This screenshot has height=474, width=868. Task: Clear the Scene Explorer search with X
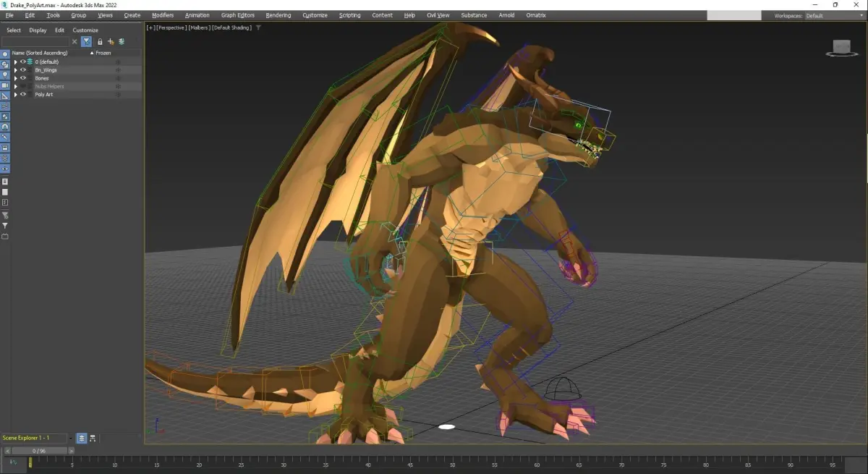(x=75, y=42)
